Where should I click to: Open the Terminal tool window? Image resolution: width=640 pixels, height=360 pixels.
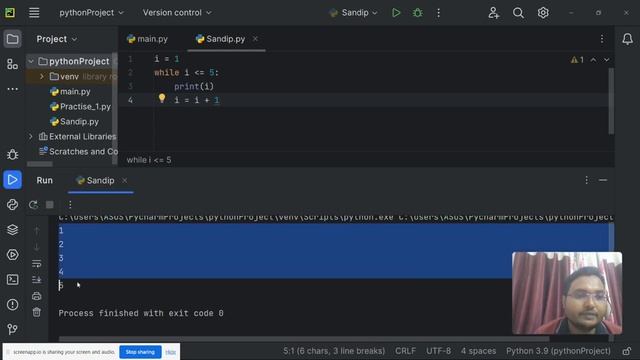pos(12,280)
